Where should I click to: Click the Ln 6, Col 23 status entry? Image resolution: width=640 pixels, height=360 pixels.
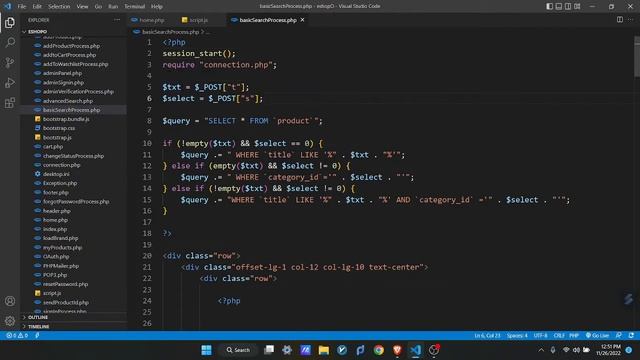tap(487, 336)
